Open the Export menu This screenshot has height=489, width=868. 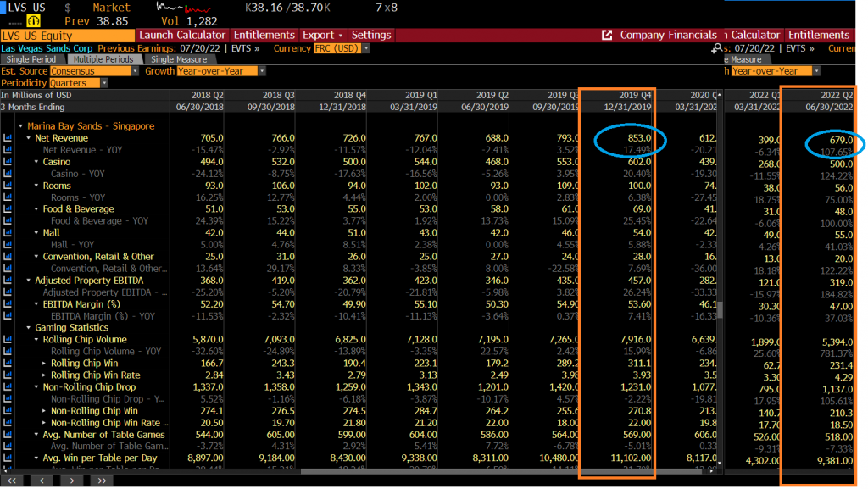[x=323, y=36]
